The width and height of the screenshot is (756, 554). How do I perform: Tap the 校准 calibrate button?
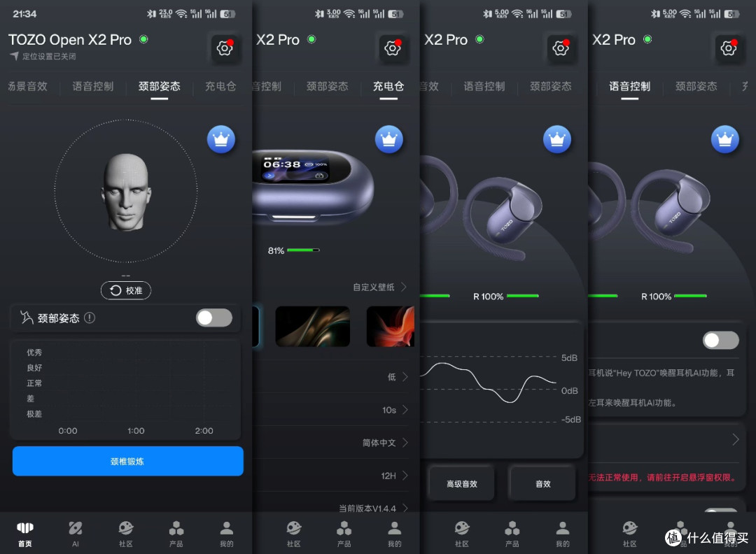tap(126, 290)
